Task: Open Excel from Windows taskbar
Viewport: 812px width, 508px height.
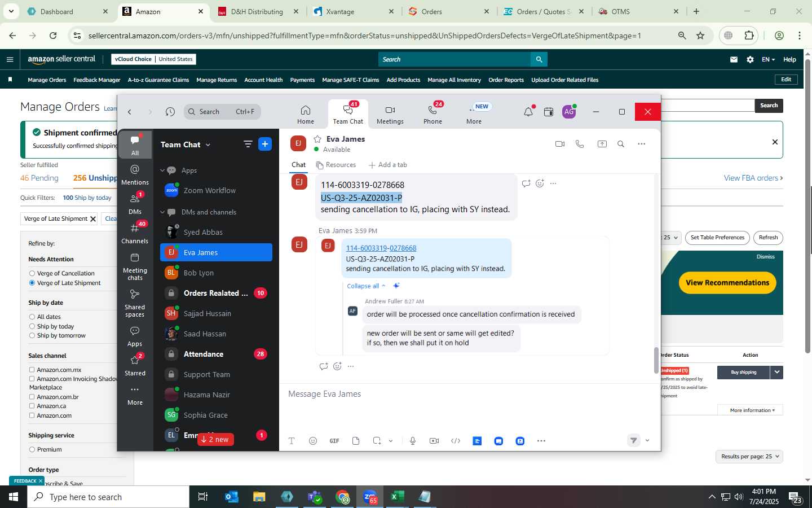Action: pyautogui.click(x=397, y=497)
